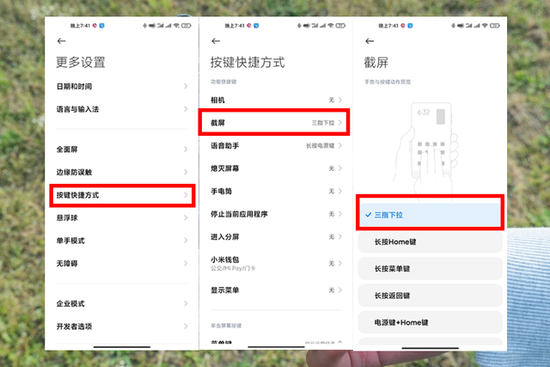
Task: Open the 手电筒 shortcut option
Action: tap(276, 191)
